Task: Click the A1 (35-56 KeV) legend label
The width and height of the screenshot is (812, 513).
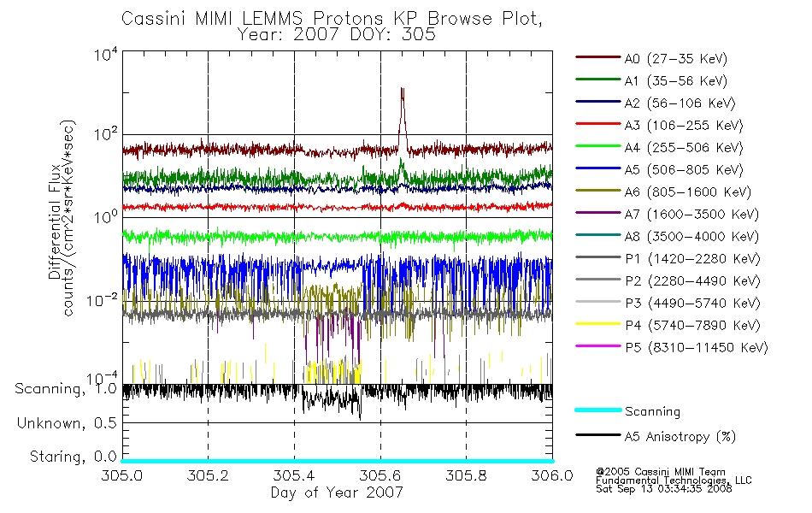Action: [x=675, y=81]
